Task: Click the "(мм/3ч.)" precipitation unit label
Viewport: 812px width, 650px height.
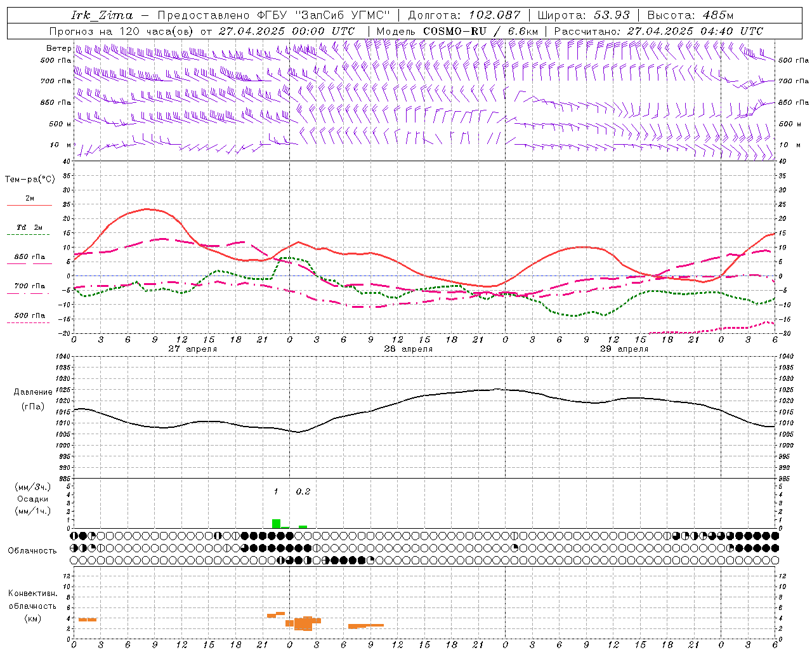Action: click(32, 487)
